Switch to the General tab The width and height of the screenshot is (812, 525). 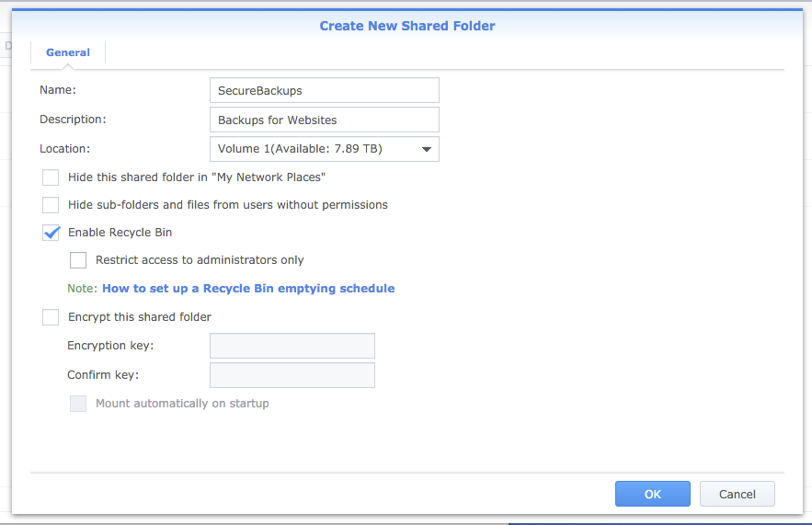68,52
